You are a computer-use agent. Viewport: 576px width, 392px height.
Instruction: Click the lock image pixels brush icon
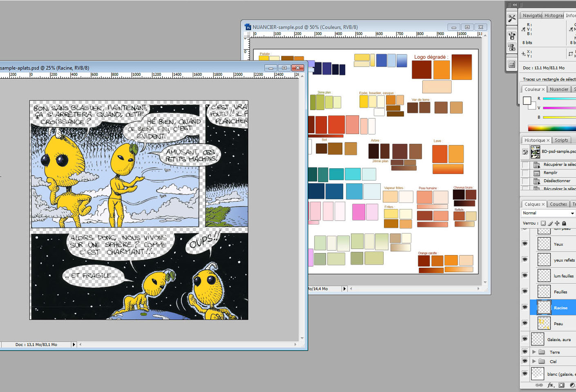tap(550, 223)
